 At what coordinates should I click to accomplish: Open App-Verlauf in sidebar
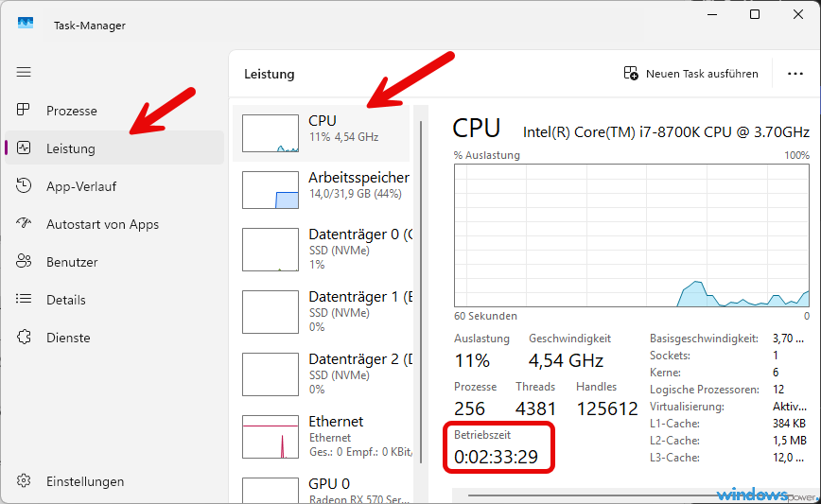coord(114,186)
